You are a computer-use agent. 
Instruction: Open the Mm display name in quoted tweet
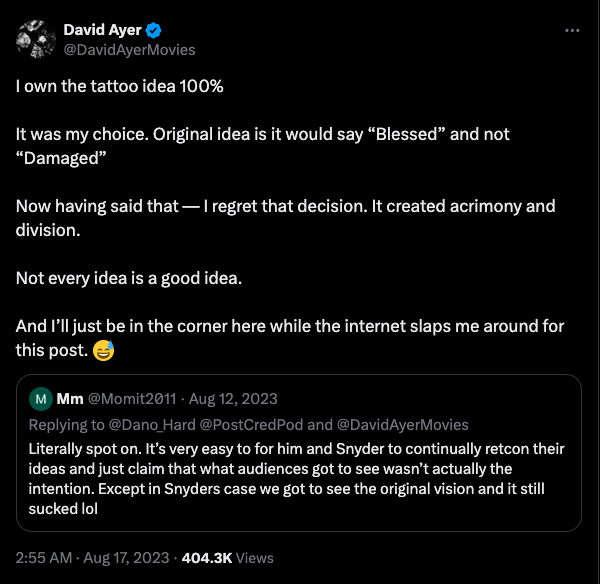coord(69,400)
